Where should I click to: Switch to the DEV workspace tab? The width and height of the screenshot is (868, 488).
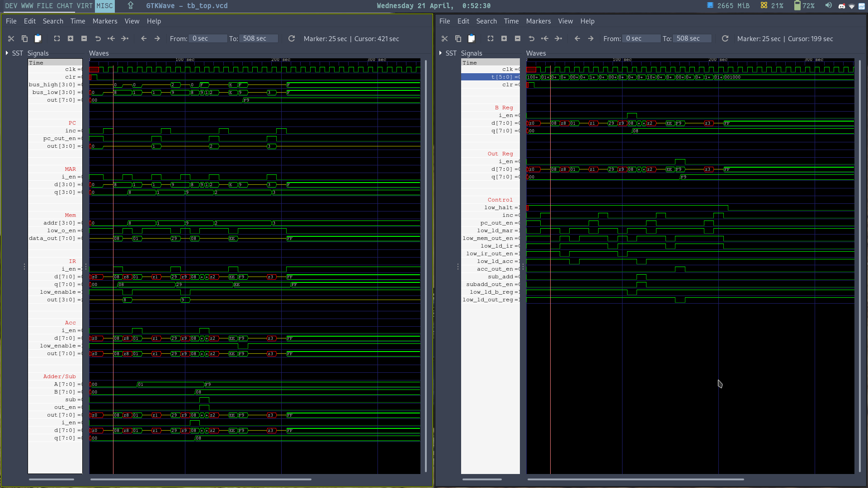click(x=11, y=6)
